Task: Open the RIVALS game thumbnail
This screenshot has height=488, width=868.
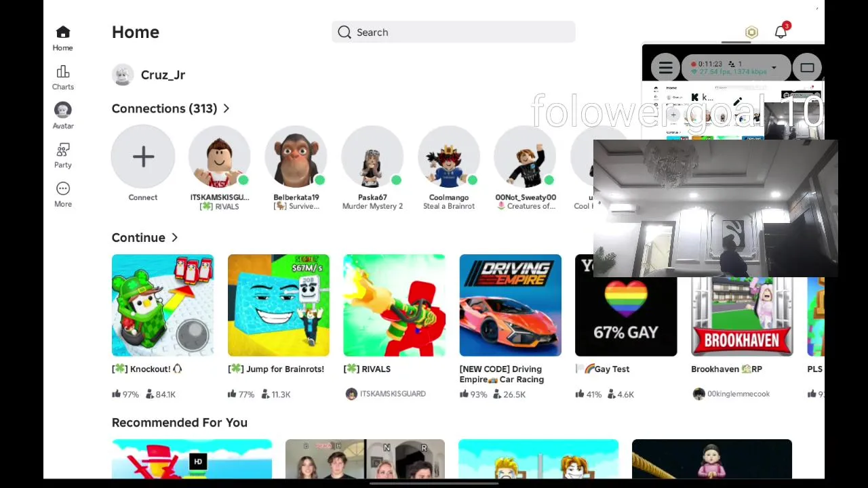Action: (394, 305)
